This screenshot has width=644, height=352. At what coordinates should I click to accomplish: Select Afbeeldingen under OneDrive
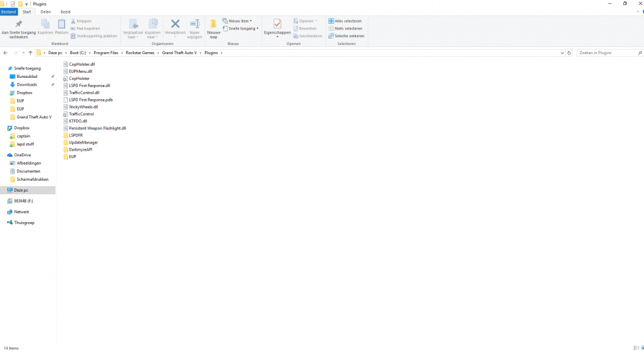28,163
